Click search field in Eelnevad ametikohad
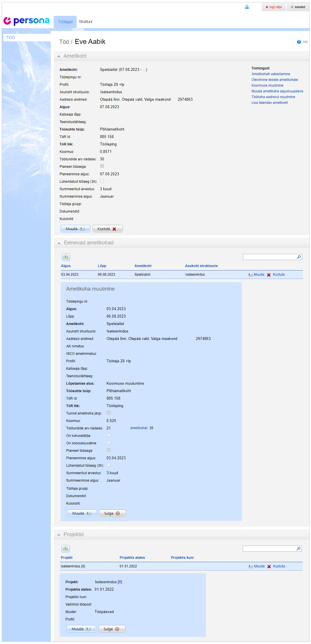 [269, 257]
